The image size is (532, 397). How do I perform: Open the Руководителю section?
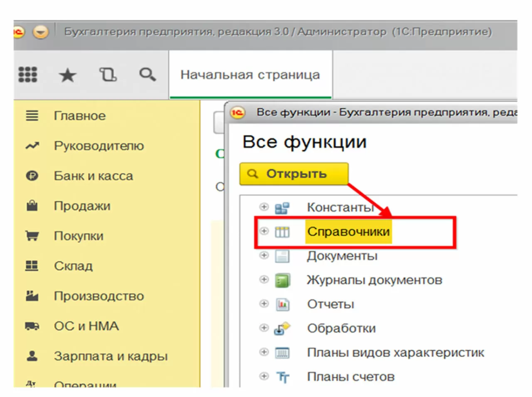point(99,146)
